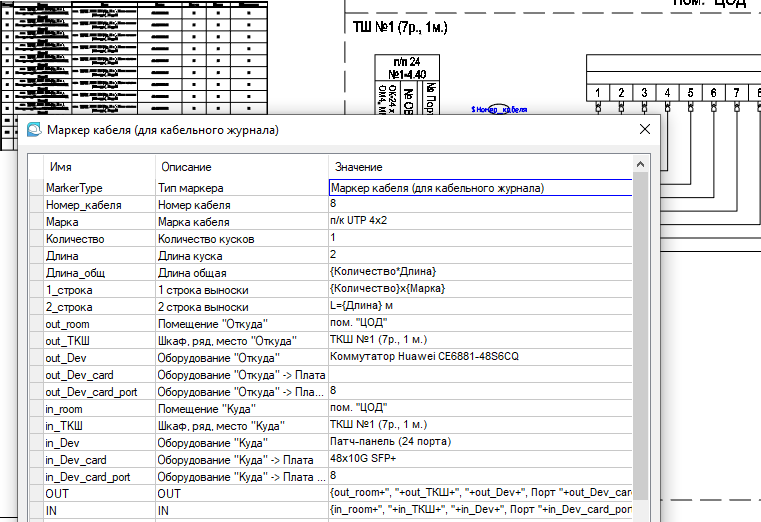
Task: Select value 'Коммутатор Huawei CE6881-48S6CQ'
Action: pos(480,357)
